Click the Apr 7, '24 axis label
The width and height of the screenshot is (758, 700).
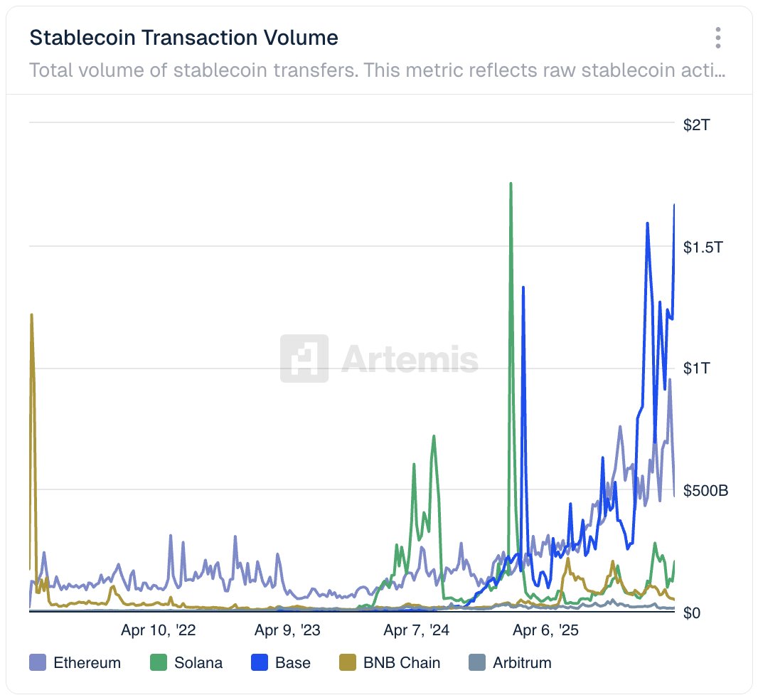[x=416, y=630]
